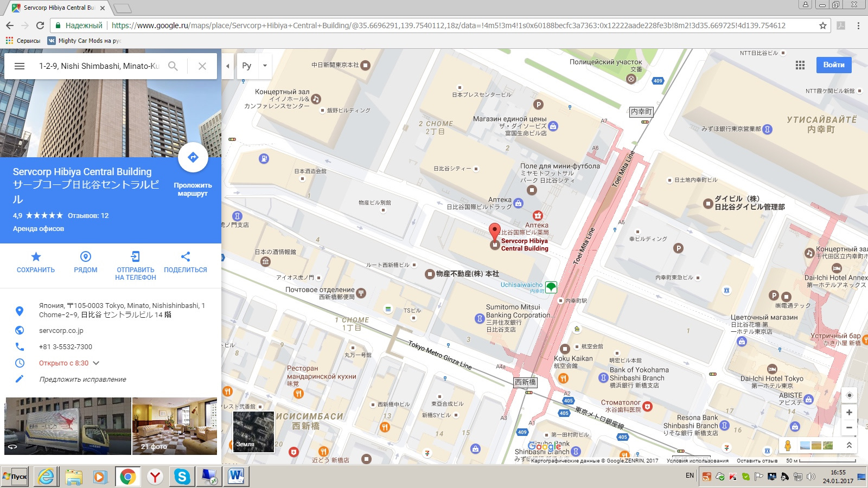Click the Nearby (РЯДОМ) icon

point(86,256)
